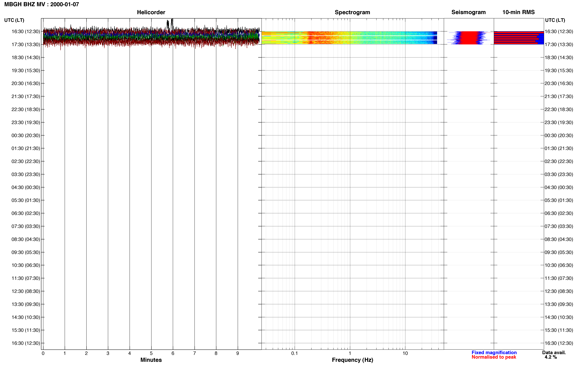This screenshot has height=368, width=588.
Task: Click the right UTC (LT) axis header
Action: (555, 20)
